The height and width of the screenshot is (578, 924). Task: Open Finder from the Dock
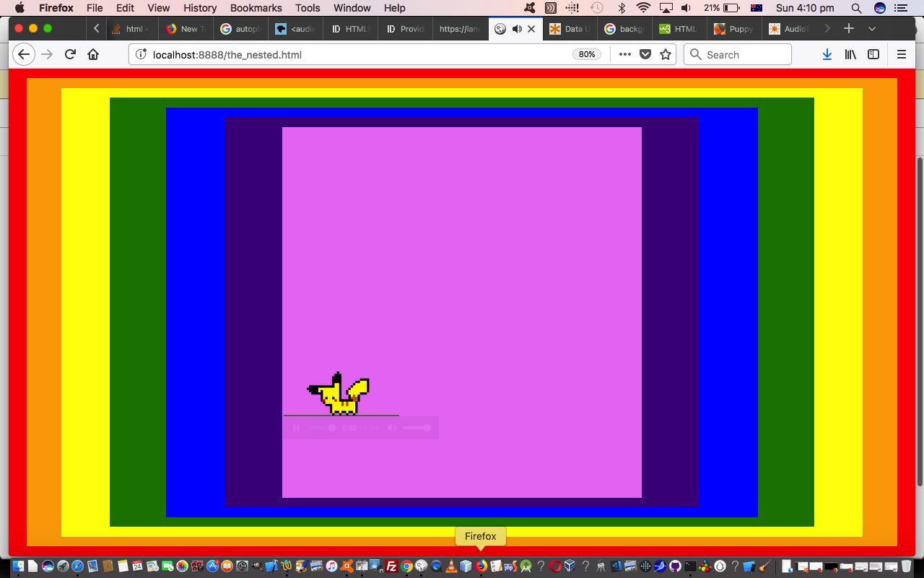click(18, 566)
